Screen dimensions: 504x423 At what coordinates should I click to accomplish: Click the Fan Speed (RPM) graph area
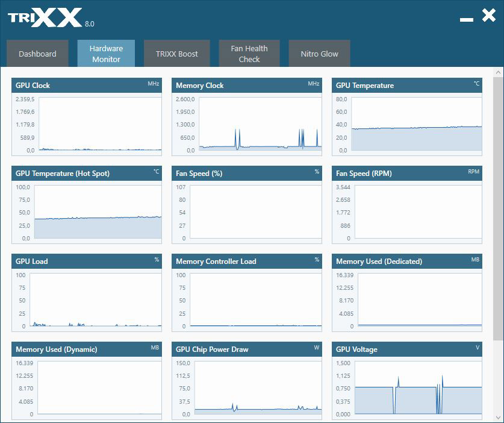click(x=418, y=211)
